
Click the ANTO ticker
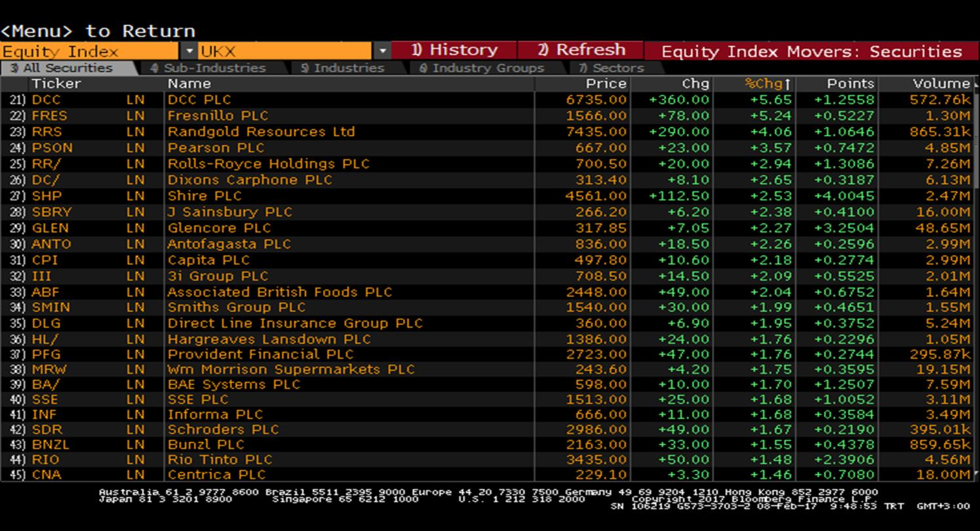click(51, 244)
